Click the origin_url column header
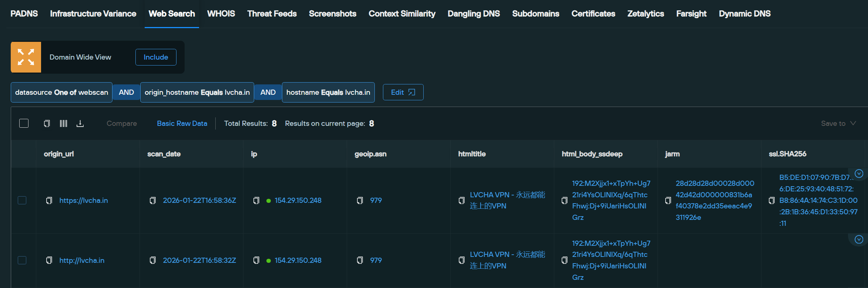 59,154
